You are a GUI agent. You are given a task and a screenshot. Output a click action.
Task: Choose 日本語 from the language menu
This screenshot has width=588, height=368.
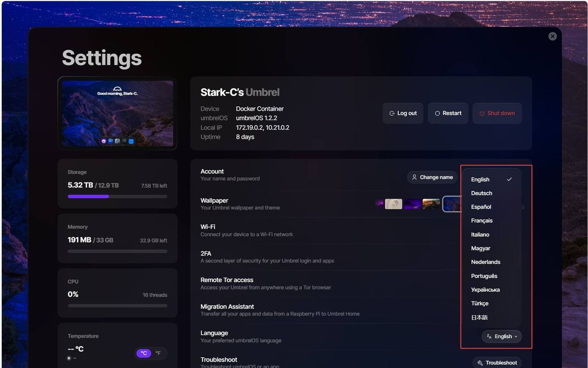pyautogui.click(x=491, y=317)
